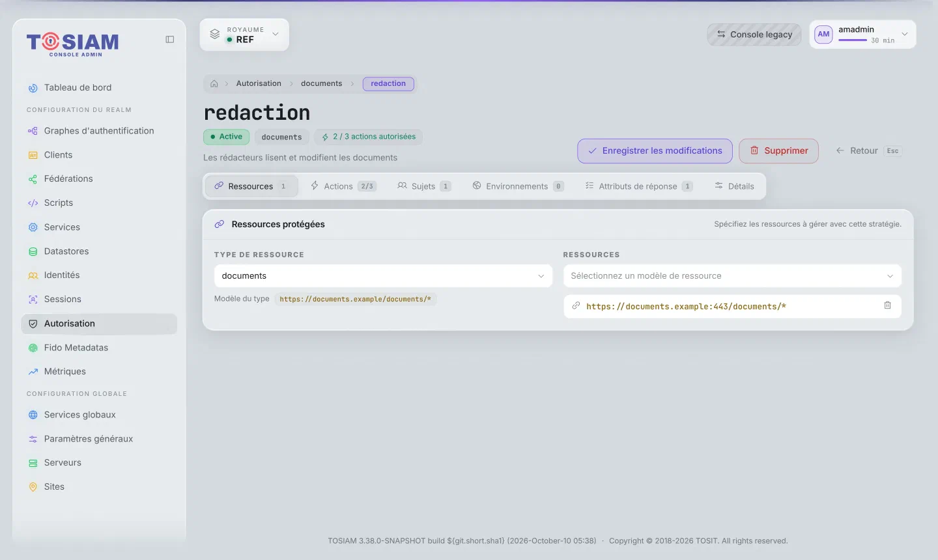Viewport: 938px width, 560px height.
Task: Click the Scripts code icon
Action: point(33,203)
